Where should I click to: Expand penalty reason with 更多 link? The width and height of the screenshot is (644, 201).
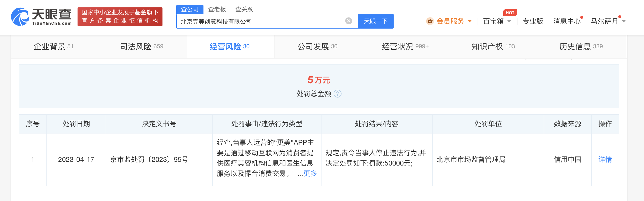point(310,173)
